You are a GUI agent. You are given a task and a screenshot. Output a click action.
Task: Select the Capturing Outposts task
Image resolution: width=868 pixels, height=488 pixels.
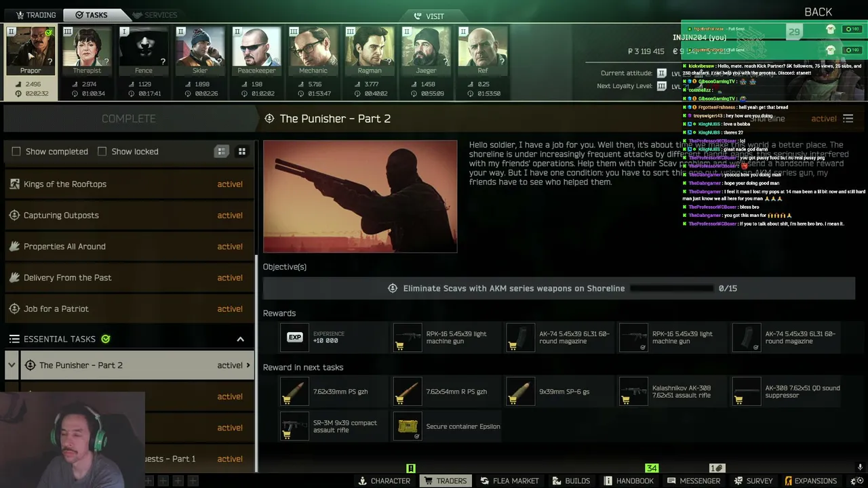pyautogui.click(x=129, y=216)
